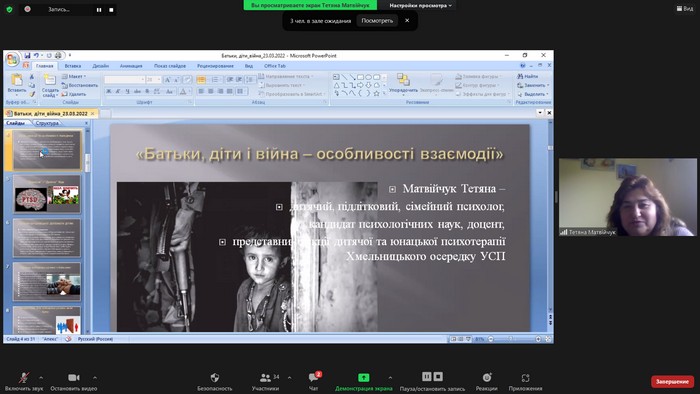Stop the Zoom recording at the top
The image size is (700, 394).
point(111,9)
